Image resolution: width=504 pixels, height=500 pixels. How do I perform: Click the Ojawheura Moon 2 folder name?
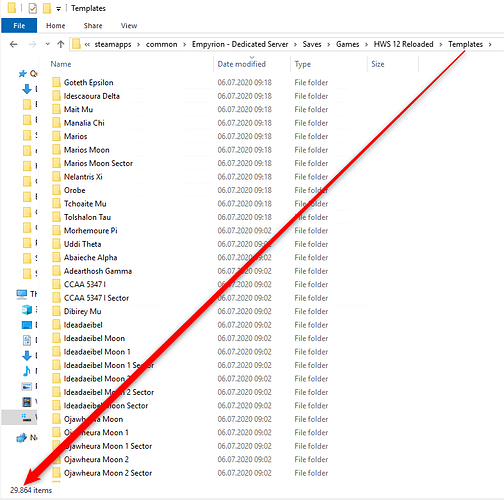point(96,459)
